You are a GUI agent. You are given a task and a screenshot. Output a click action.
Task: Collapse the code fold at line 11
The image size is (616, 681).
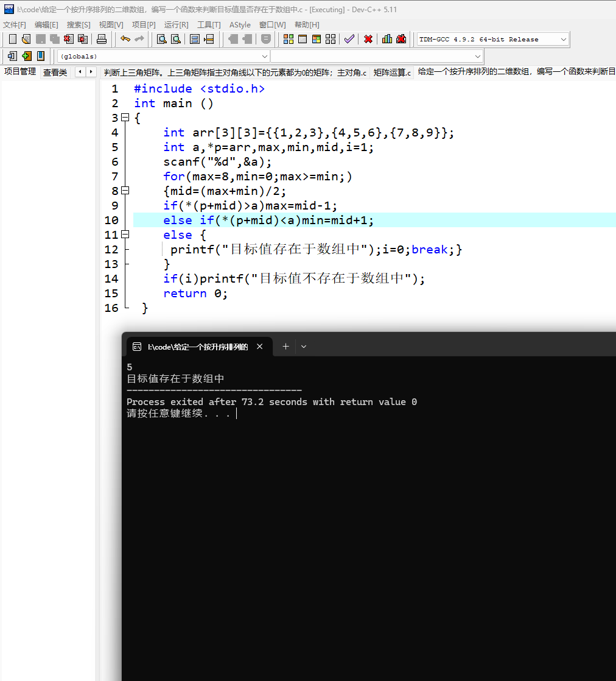tap(125, 234)
